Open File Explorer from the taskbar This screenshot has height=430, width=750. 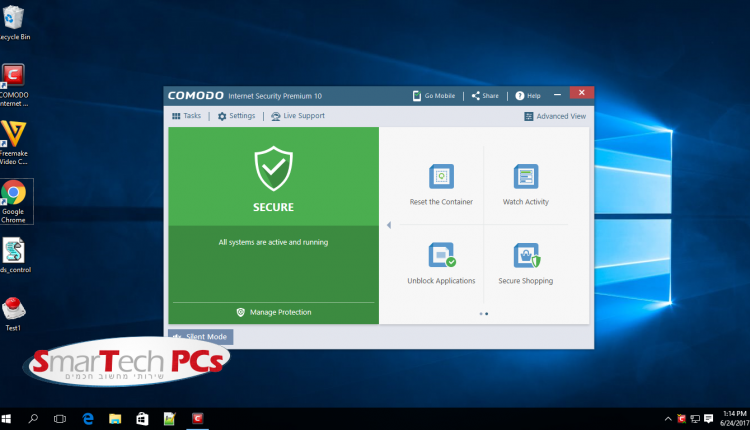(115, 419)
